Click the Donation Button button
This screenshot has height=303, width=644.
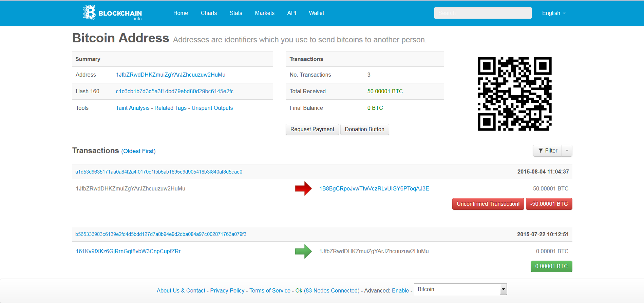pos(364,129)
